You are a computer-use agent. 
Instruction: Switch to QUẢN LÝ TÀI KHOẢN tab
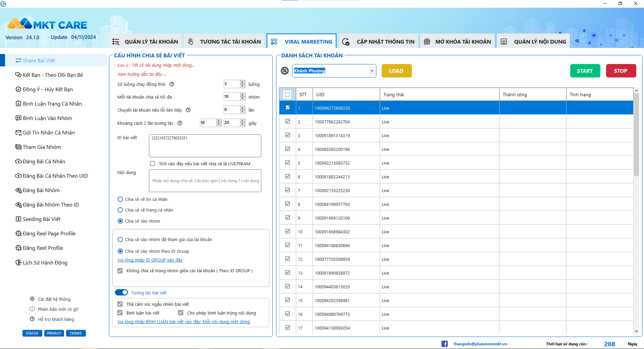(145, 42)
